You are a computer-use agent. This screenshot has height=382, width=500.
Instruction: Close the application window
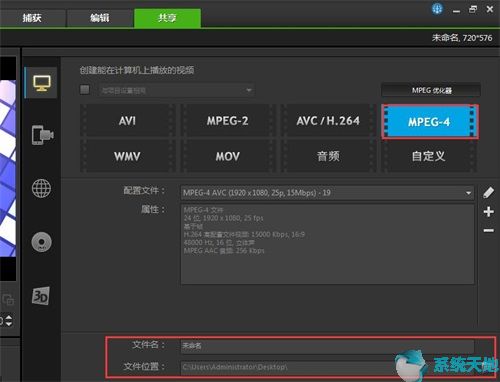tap(490, 9)
